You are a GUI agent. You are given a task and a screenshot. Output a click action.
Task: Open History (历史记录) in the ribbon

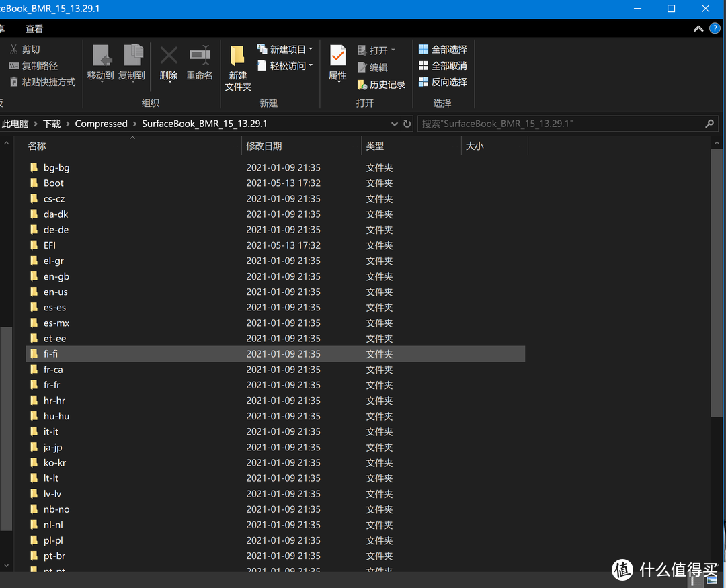pyautogui.click(x=381, y=85)
